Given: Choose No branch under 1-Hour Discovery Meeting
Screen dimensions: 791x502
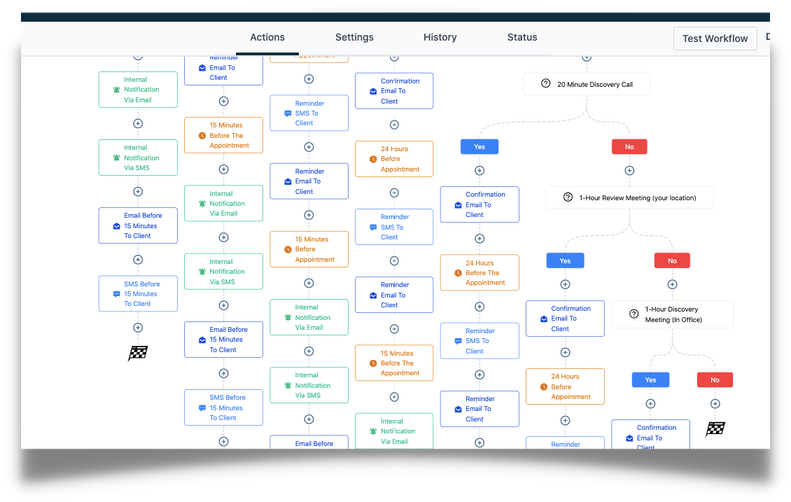Looking at the screenshot, I should [714, 380].
